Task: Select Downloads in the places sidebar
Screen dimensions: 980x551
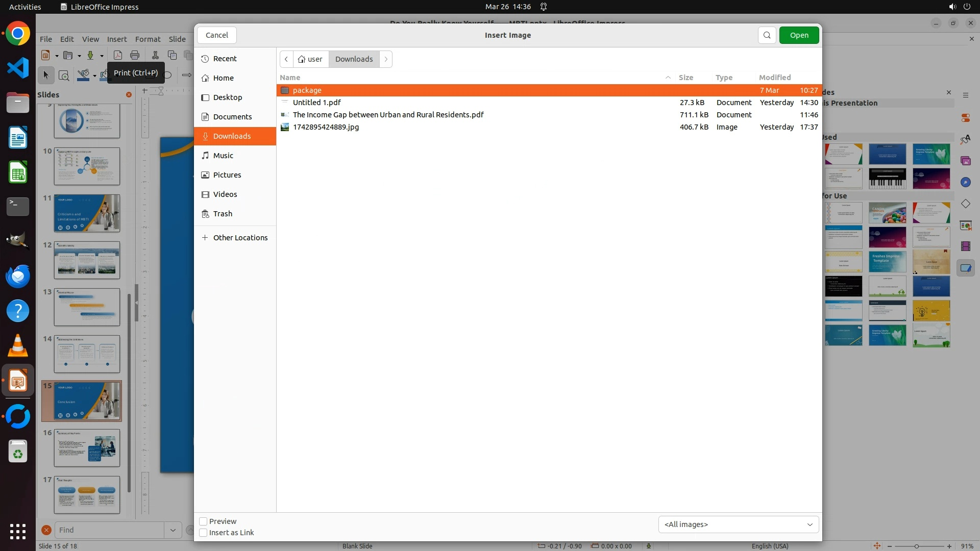Action: tap(232, 136)
